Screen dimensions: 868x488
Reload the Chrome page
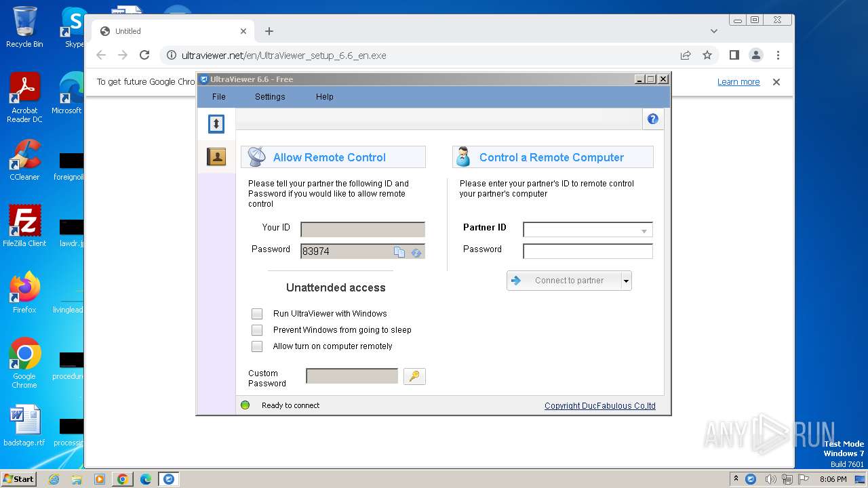(x=144, y=55)
